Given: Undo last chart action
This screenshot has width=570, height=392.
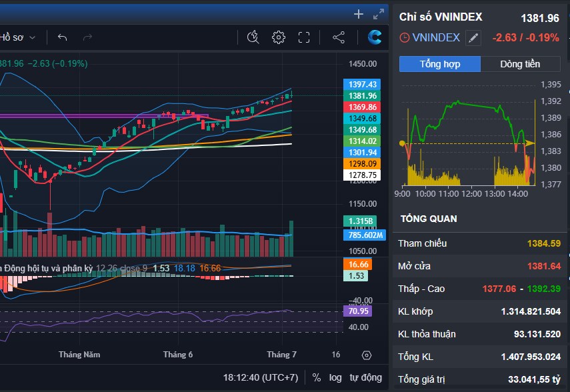Looking at the screenshot, I should tap(63, 37).
